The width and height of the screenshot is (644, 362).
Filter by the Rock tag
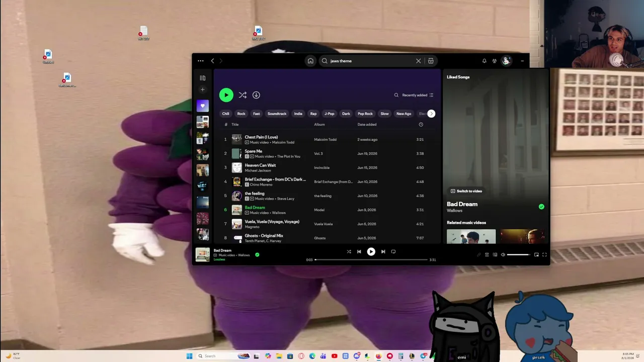[x=242, y=114]
